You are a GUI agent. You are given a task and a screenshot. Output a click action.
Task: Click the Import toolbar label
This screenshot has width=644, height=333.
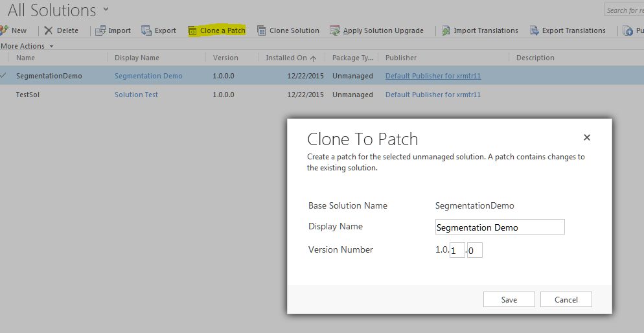(119, 30)
